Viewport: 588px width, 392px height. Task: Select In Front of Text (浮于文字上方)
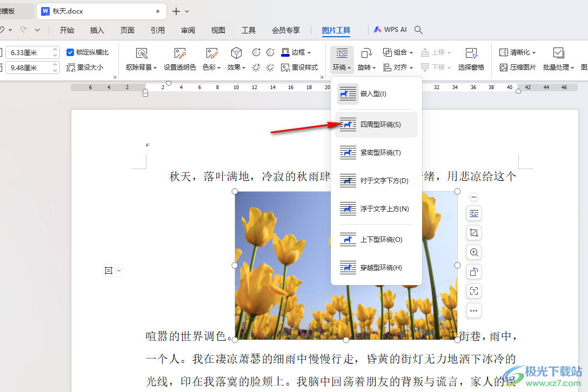pyautogui.click(x=376, y=209)
